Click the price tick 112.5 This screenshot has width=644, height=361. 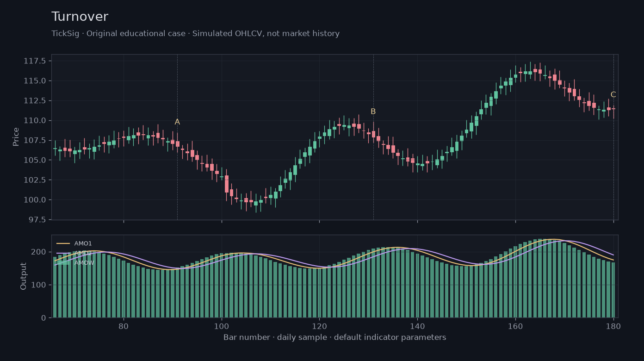pyautogui.click(x=36, y=101)
